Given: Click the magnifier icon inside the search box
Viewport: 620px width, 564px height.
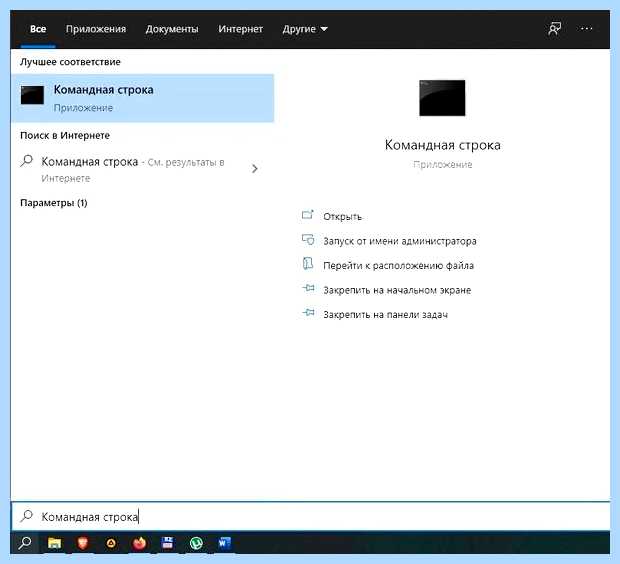Looking at the screenshot, I should point(26,516).
